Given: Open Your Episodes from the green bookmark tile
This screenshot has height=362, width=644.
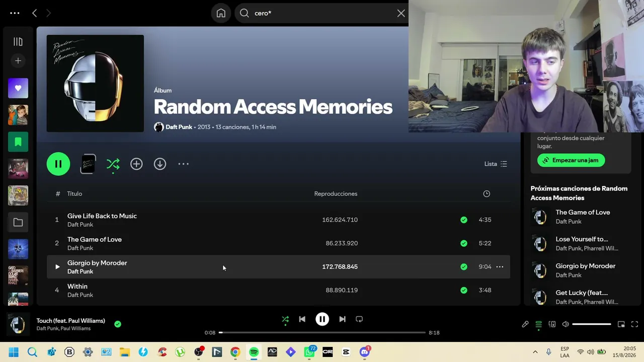Looking at the screenshot, I should tap(18, 142).
